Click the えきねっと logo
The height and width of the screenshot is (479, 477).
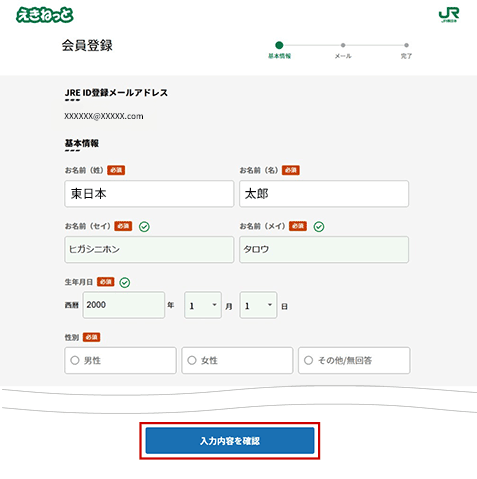[x=45, y=15]
